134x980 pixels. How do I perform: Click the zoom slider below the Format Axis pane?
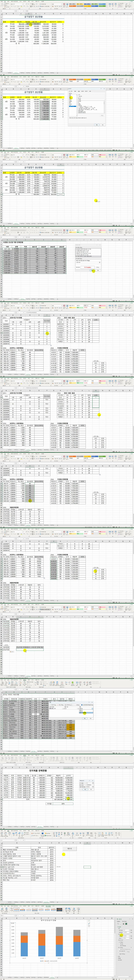(x=126, y=979)
